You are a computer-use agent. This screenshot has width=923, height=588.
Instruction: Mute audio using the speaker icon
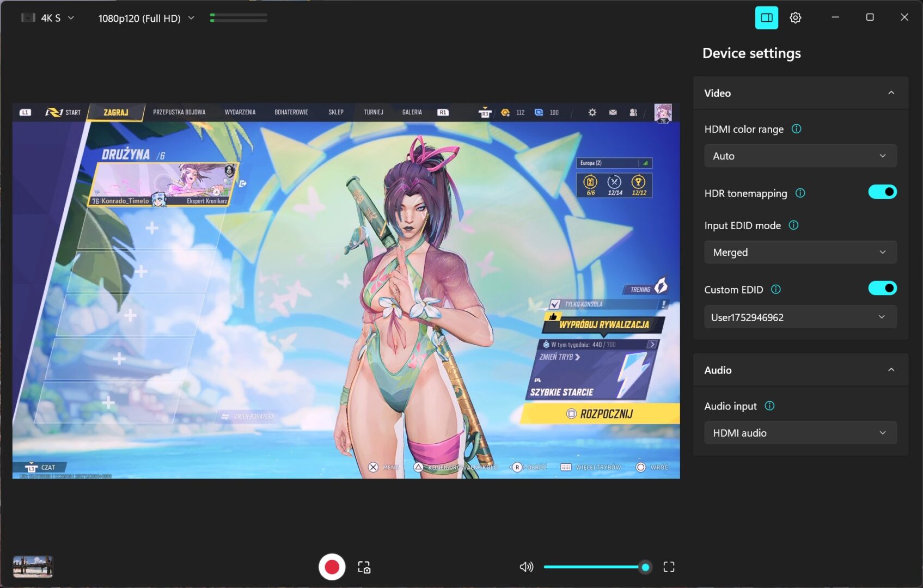pos(526,567)
